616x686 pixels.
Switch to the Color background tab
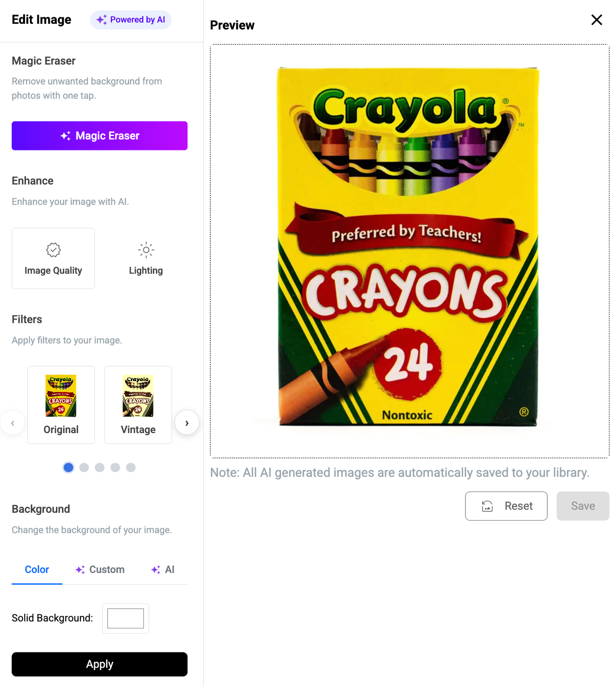(x=37, y=570)
